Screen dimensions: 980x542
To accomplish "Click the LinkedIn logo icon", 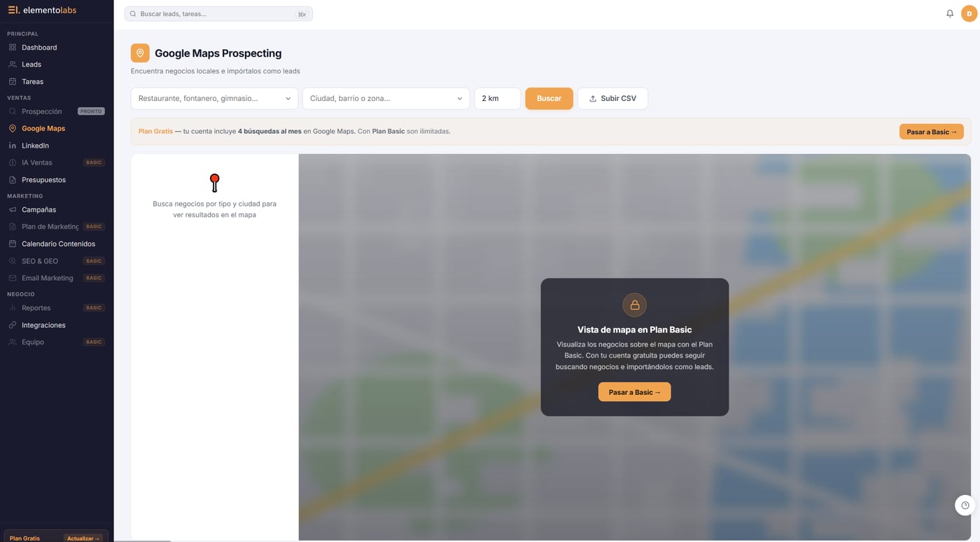I will (x=13, y=146).
